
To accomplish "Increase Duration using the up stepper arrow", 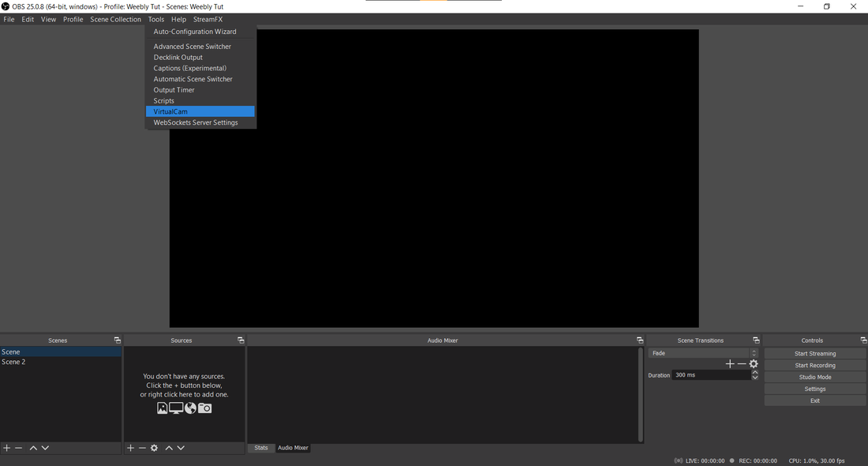I will (754, 372).
